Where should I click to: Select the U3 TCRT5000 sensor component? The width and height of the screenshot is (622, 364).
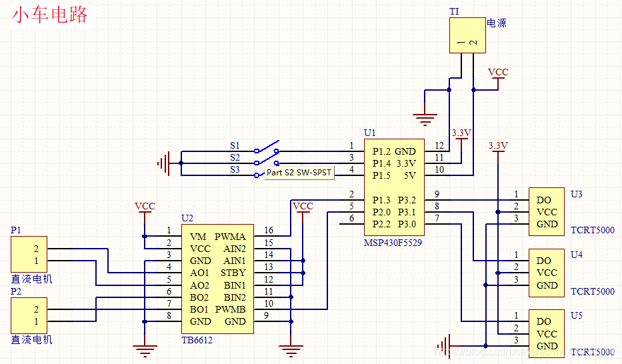(x=547, y=212)
